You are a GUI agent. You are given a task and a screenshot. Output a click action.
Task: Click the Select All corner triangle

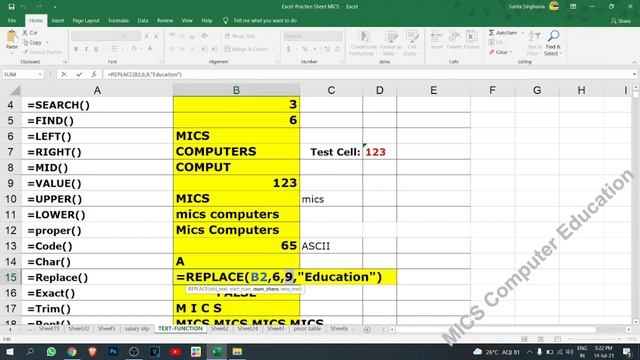pyautogui.click(x=15, y=90)
